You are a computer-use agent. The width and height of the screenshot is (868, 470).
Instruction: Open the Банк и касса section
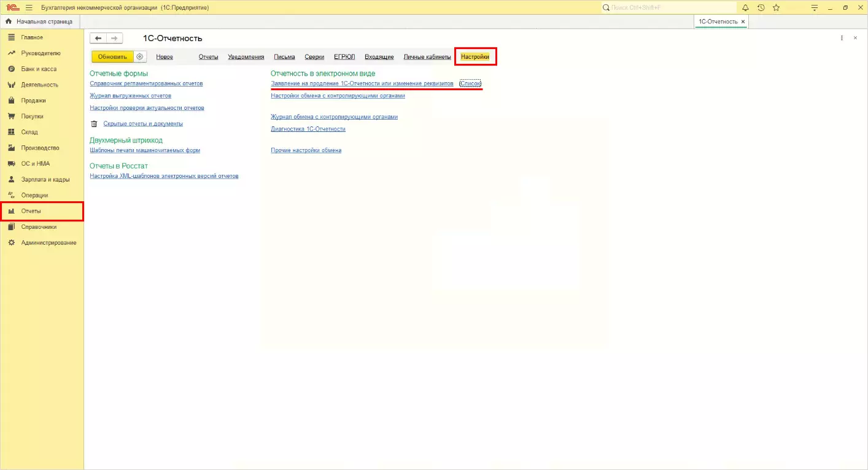click(x=42, y=69)
